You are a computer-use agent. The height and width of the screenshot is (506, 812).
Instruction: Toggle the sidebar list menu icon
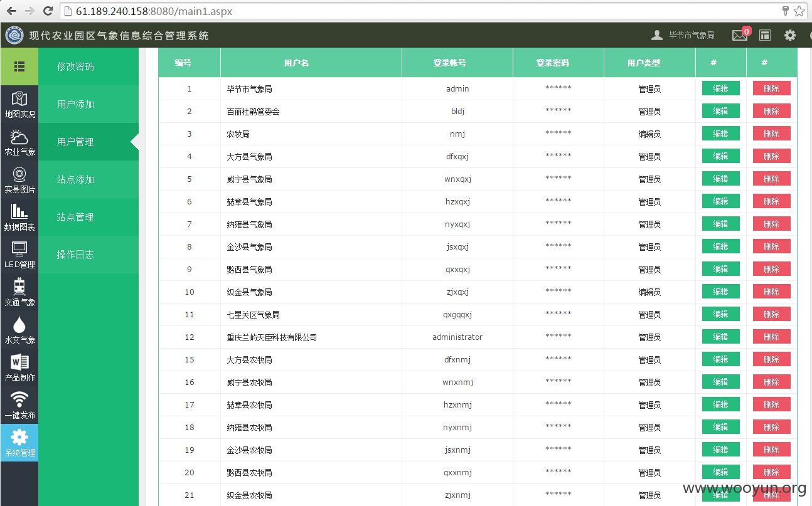pos(19,66)
